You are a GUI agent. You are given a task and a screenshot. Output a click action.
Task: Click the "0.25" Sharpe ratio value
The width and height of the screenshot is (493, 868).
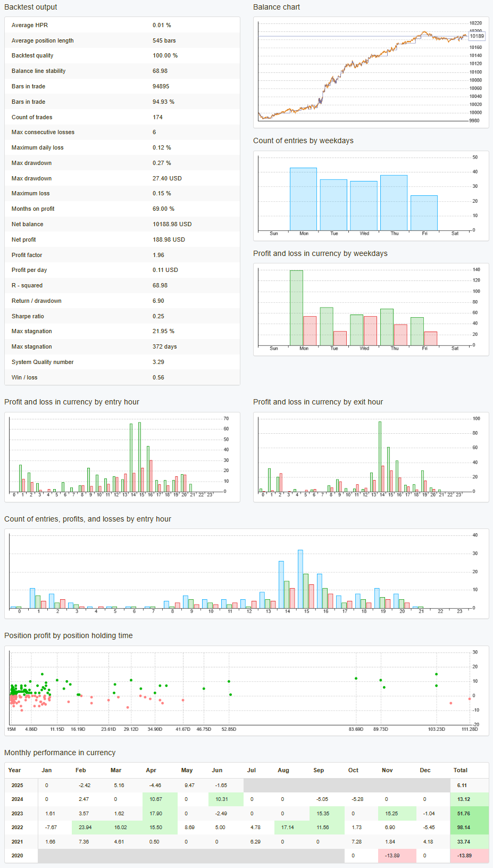158,316
